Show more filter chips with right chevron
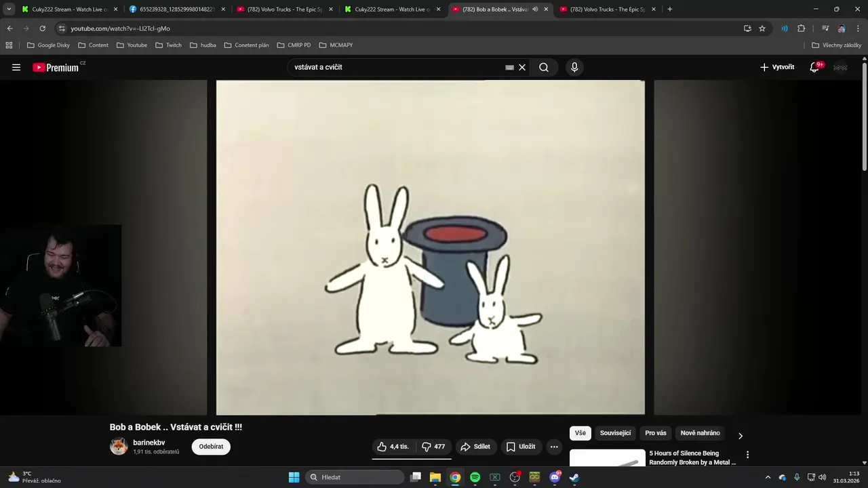The height and width of the screenshot is (488, 868). [x=741, y=435]
